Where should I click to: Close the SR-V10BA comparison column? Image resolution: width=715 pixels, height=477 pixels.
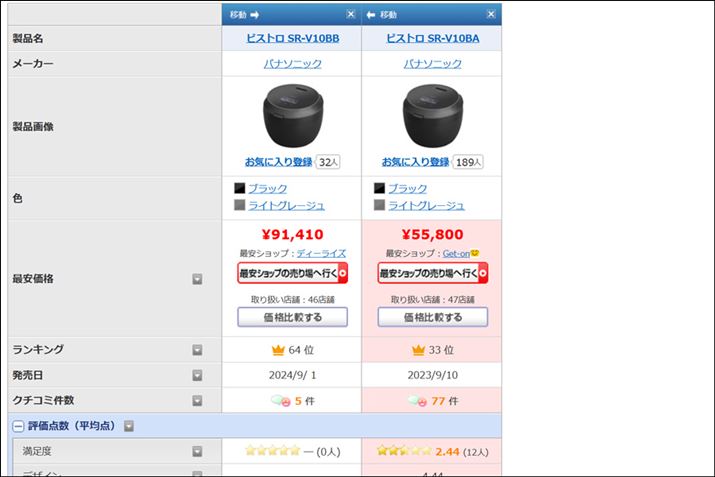tap(490, 14)
